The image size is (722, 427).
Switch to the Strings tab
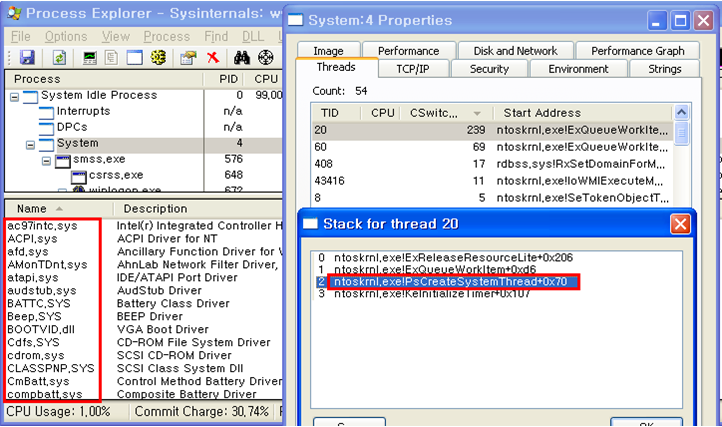point(664,69)
